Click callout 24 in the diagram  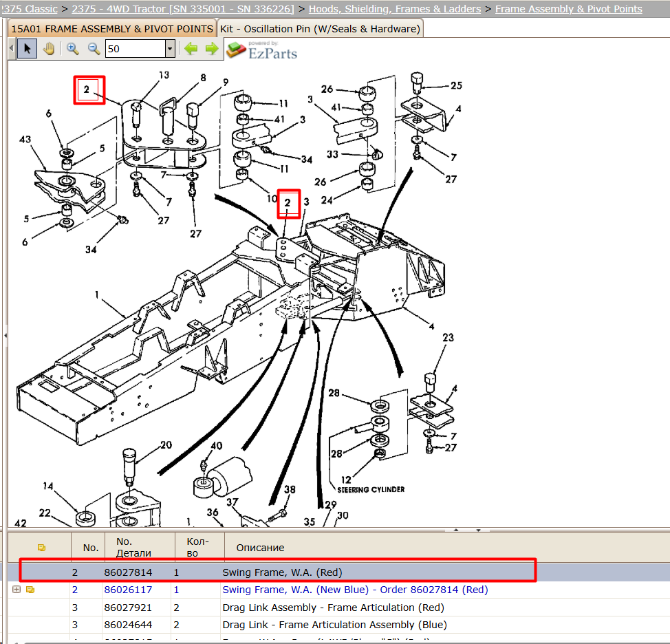point(327,200)
